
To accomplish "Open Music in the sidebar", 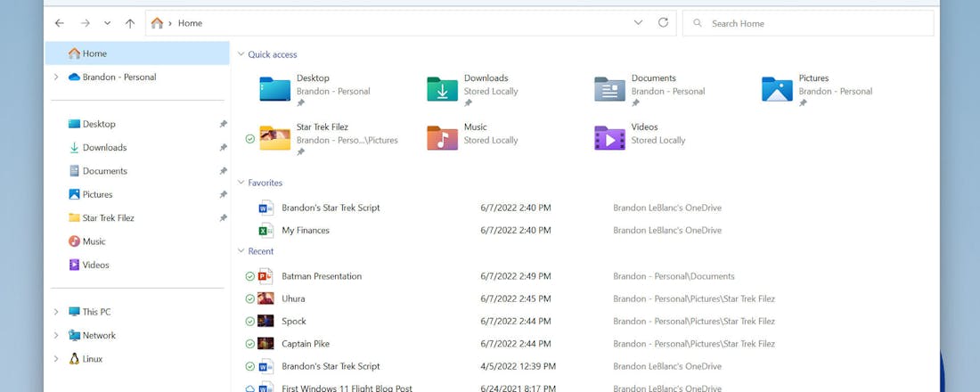I will [94, 241].
